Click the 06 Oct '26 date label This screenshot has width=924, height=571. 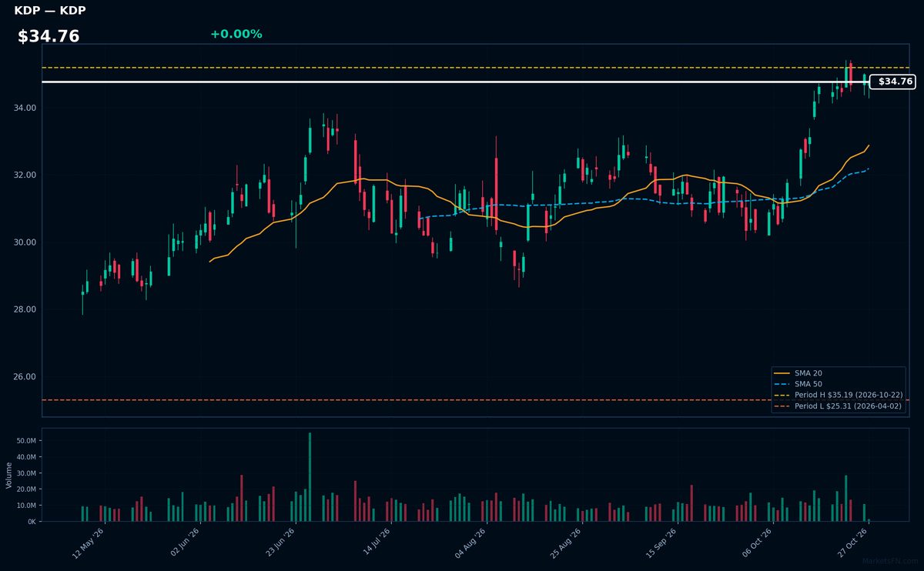[x=758, y=543]
